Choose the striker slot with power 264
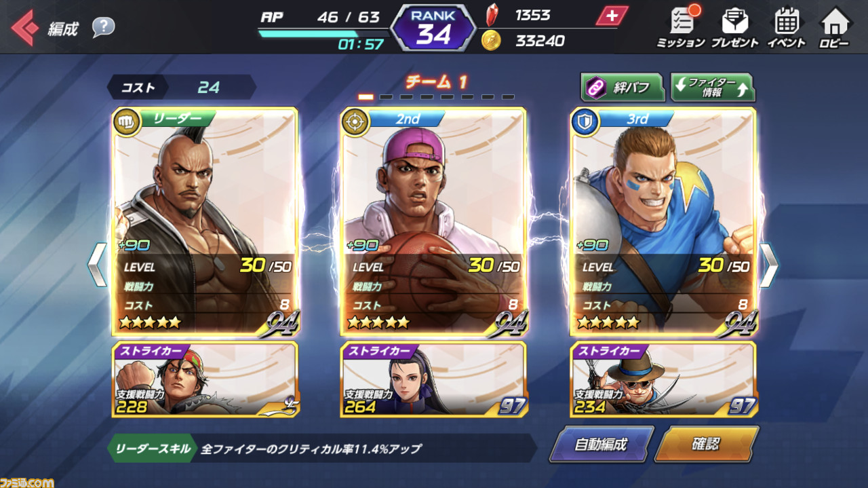The height and width of the screenshot is (488, 868). (x=433, y=379)
